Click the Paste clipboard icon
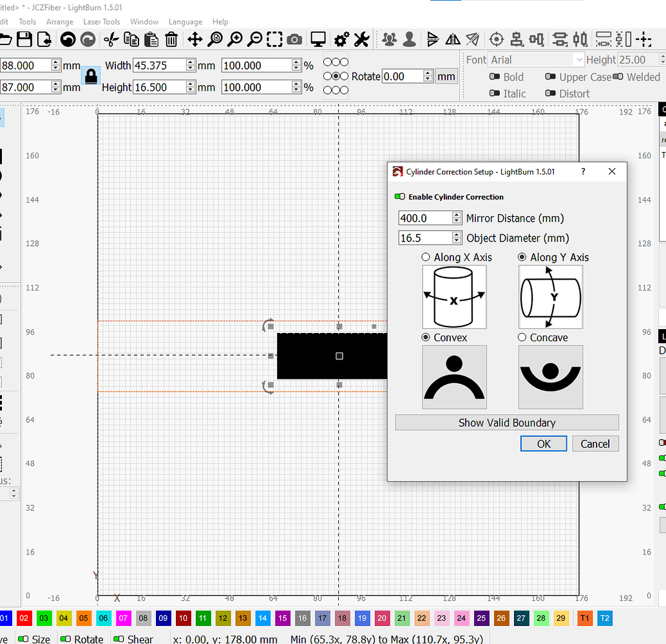 coord(151,39)
